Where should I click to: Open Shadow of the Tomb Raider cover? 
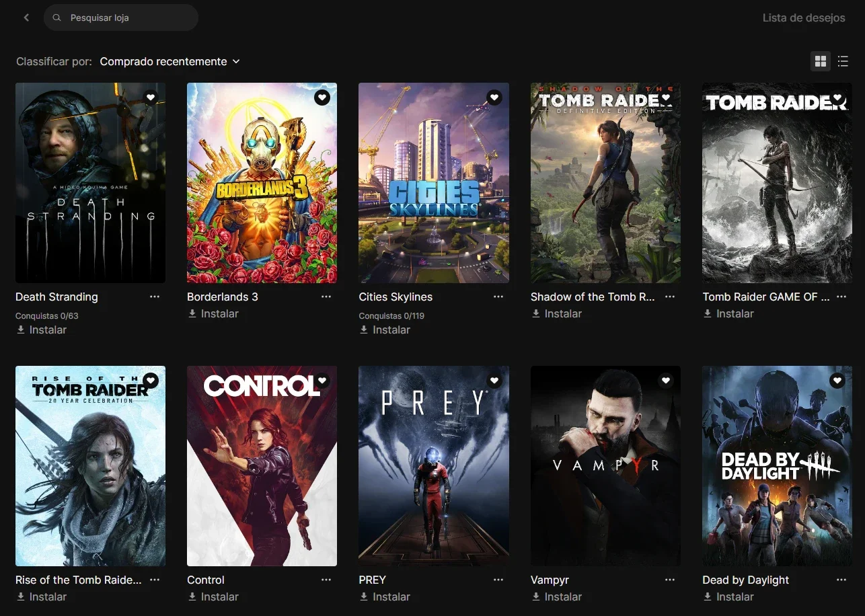coord(605,183)
